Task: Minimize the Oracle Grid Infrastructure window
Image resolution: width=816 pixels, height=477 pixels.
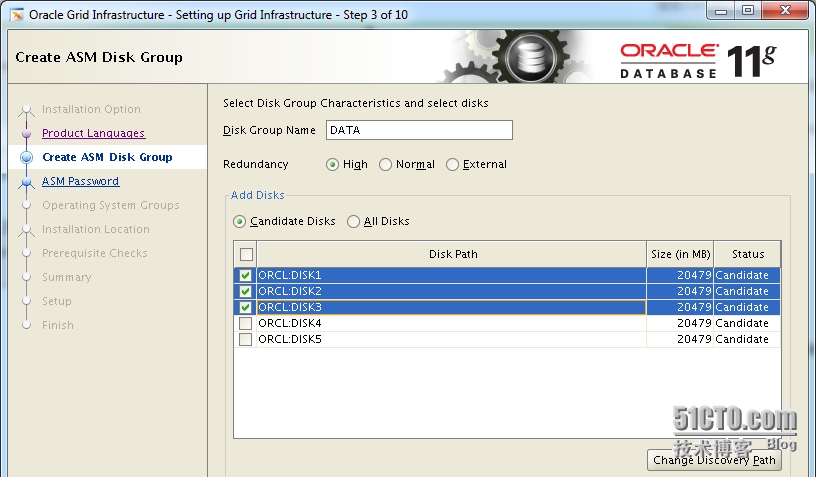Action: pyautogui.click(x=721, y=11)
